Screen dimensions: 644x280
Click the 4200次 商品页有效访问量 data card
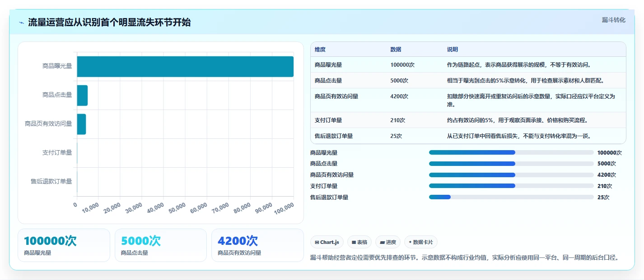[x=257, y=245]
